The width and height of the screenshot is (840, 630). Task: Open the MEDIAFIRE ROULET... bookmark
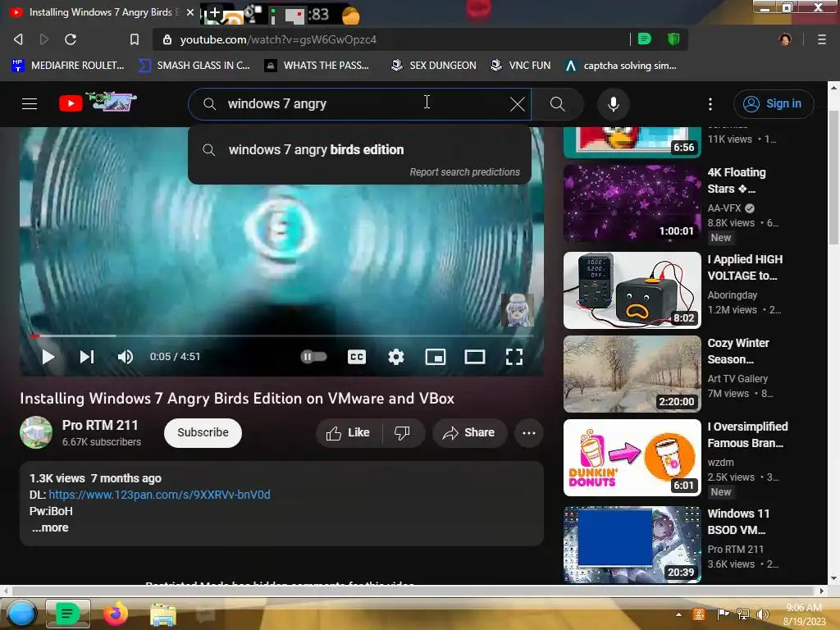pos(67,66)
